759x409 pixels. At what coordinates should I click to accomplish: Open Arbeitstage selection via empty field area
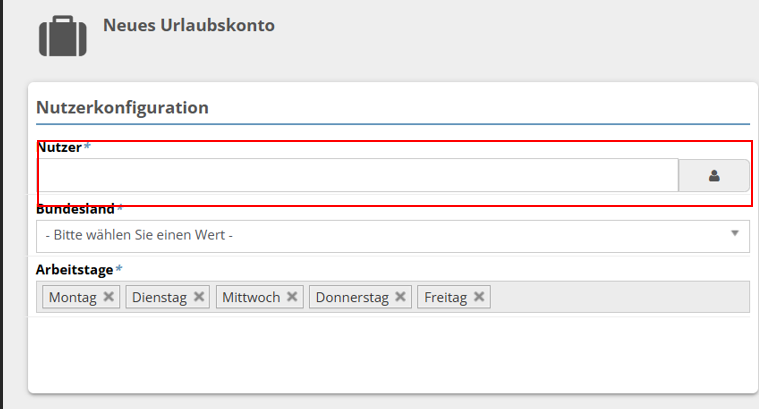click(x=620, y=297)
